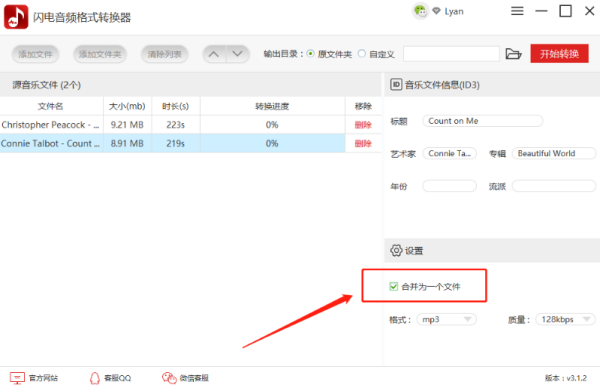Expand the 128kbps quality dropdown
Screen dimensions: 600x388
[566, 319]
